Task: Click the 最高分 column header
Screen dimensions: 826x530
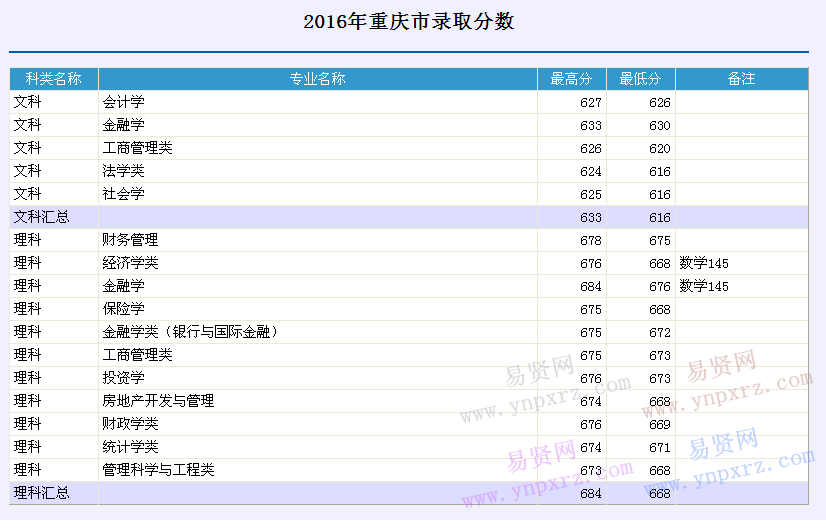Action: [571, 79]
